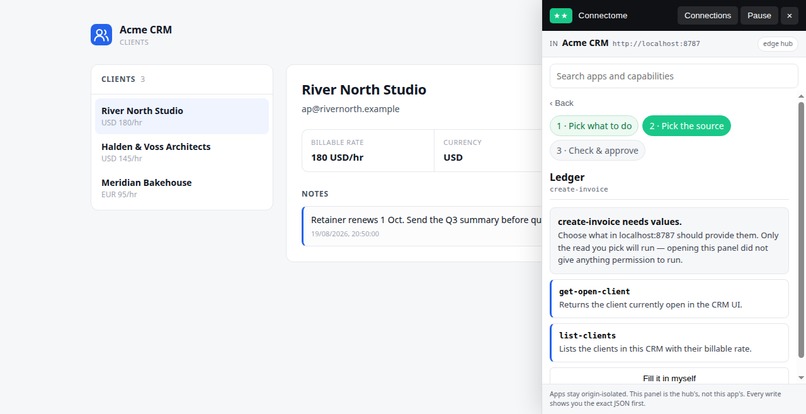The image size is (806, 414).
Task: Click the Fill it in myself button
Action: pos(669,378)
